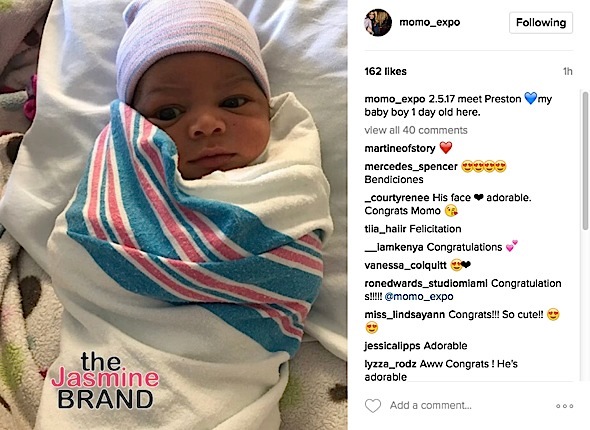Image resolution: width=590 pixels, height=430 pixels.
Task: Open momo_expo username in header
Action: [429, 22]
